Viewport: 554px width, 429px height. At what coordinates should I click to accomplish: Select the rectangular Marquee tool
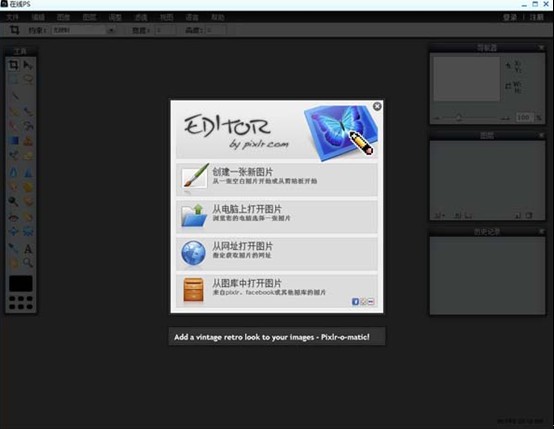(13, 79)
